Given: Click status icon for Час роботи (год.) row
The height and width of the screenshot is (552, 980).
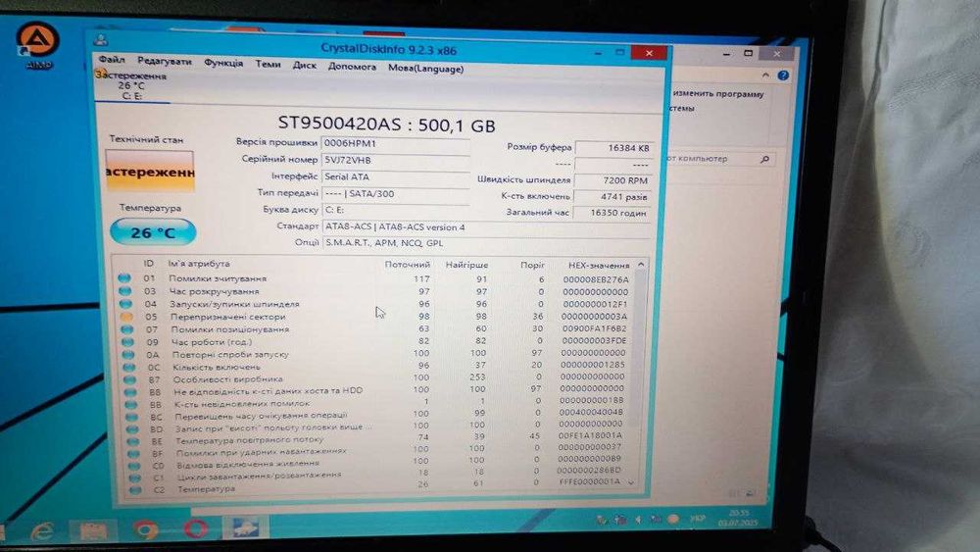Looking at the screenshot, I should tap(127, 342).
